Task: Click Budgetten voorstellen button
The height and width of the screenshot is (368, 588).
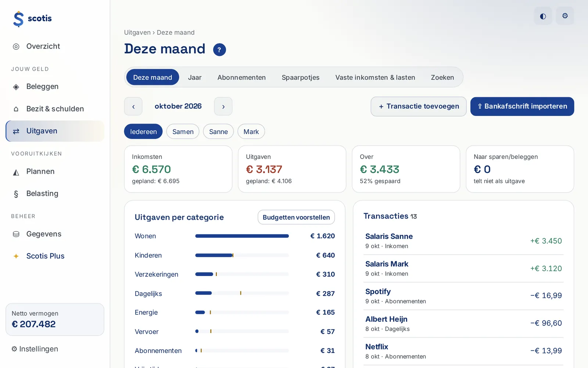Action: pyautogui.click(x=296, y=217)
